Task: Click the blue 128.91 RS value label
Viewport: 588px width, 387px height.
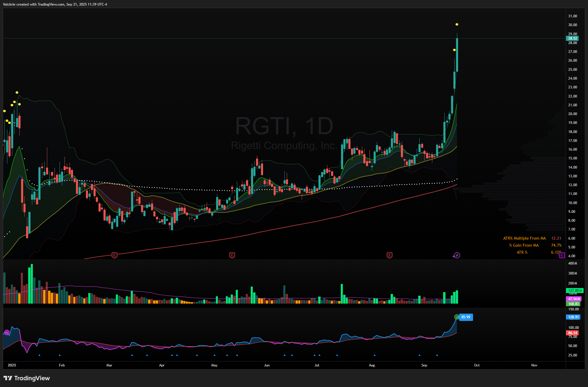Action: (573, 317)
